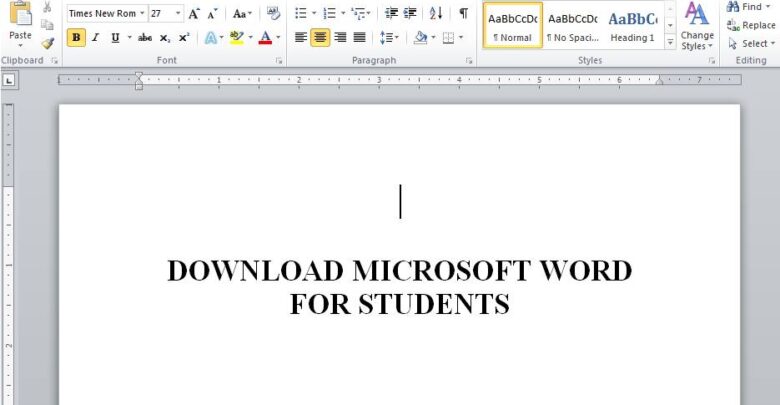Image resolution: width=780 pixels, height=405 pixels.
Task: Toggle Underline formatting
Action: tap(115, 37)
